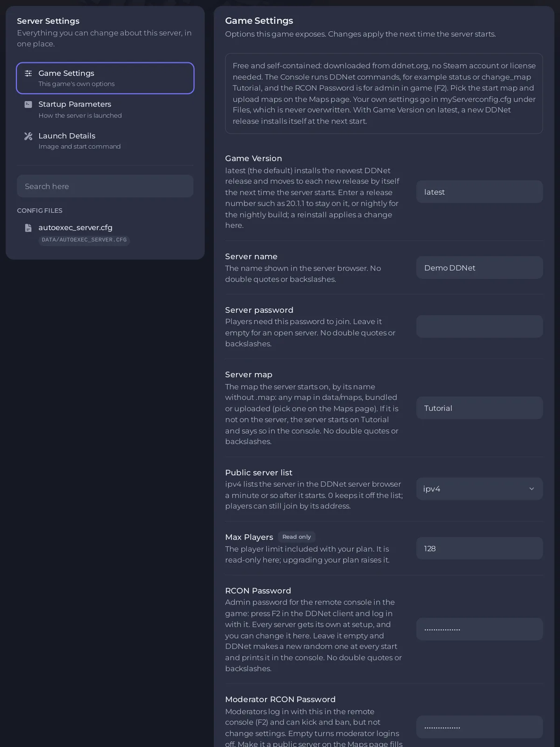The height and width of the screenshot is (747, 560).
Task: Click the Game Settings sliders icon
Action: tap(28, 73)
